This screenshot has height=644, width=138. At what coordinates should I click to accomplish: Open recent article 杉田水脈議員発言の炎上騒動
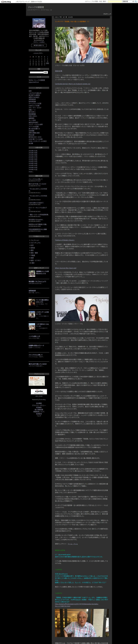coord(38,229)
